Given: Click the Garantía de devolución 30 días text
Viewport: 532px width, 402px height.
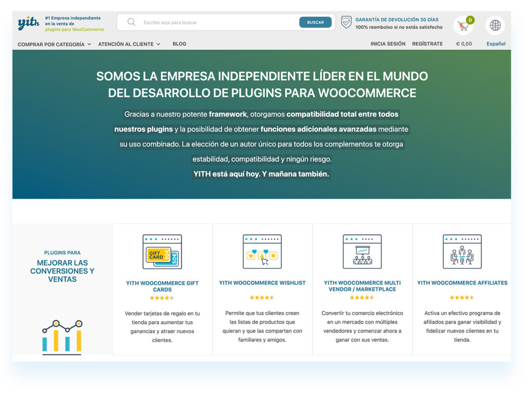Looking at the screenshot, I should click(x=396, y=20).
